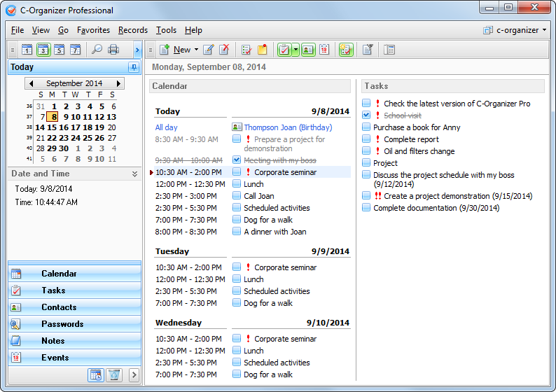Viewport: 556px width, 392px height.
Task: Open the recycle bin icon in sidebar bottom
Action: tap(114, 375)
